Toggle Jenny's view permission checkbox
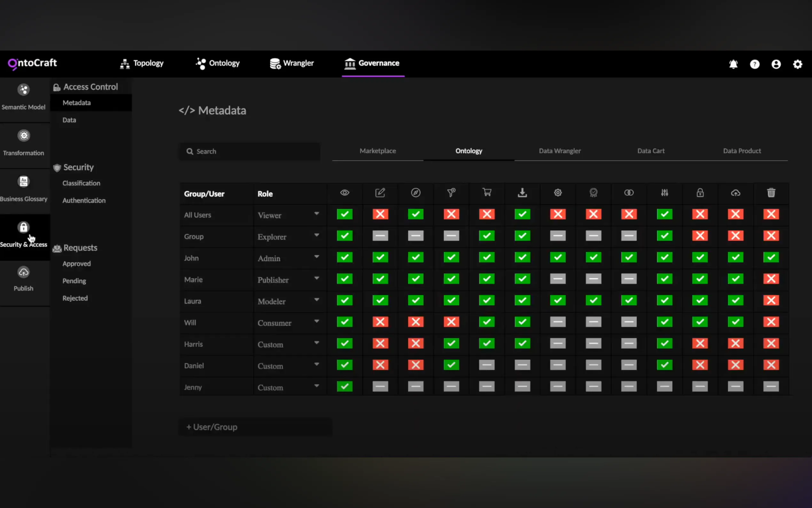 tap(345, 386)
